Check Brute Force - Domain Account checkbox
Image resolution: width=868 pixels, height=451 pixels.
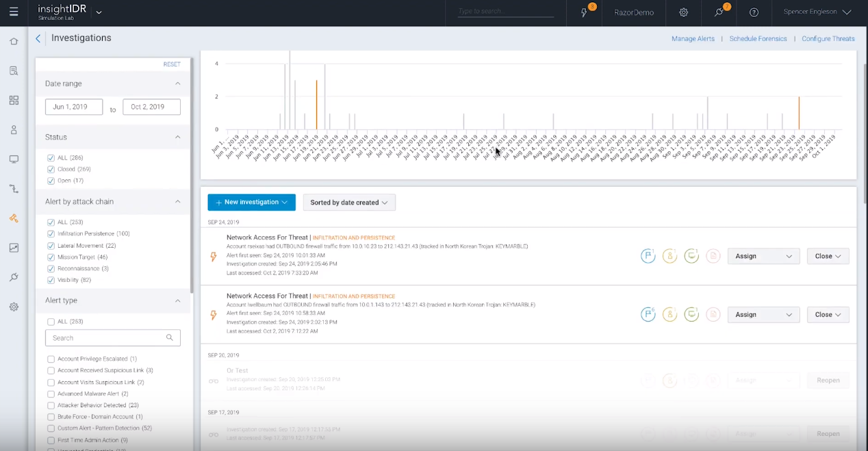pos(51,417)
